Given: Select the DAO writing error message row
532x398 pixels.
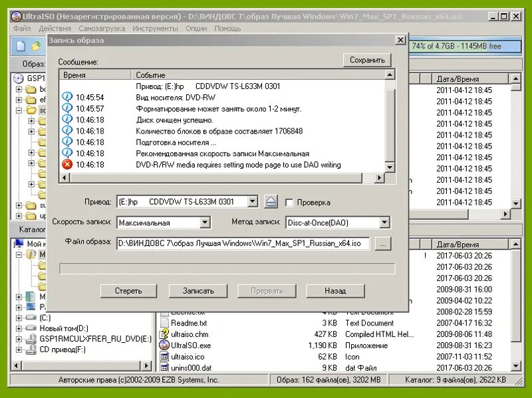Looking at the screenshot, I should pyautogui.click(x=222, y=164).
